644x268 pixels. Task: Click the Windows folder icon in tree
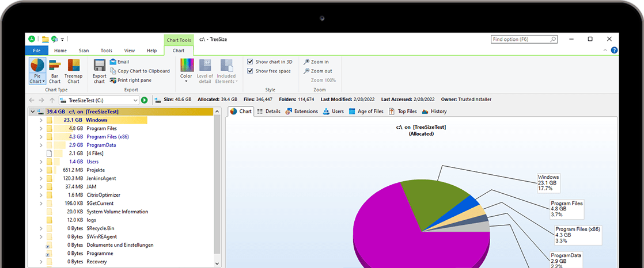[50, 120]
